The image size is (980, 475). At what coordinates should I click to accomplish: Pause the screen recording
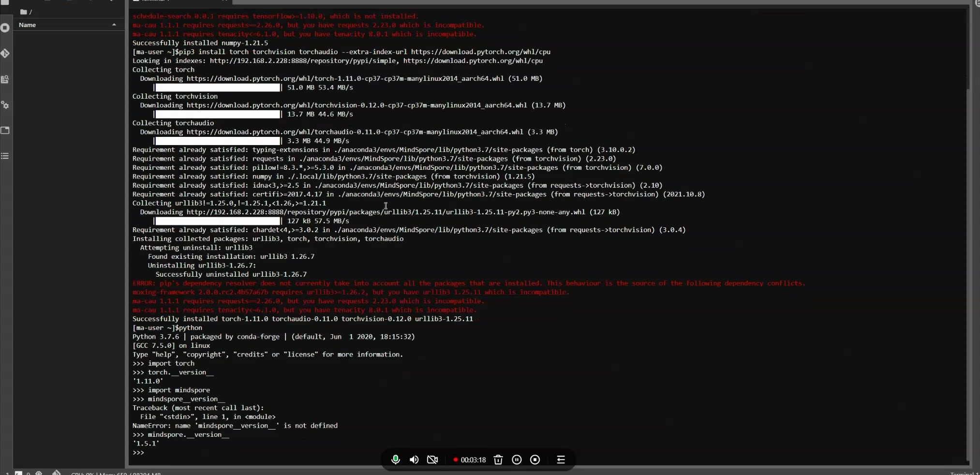click(x=517, y=460)
